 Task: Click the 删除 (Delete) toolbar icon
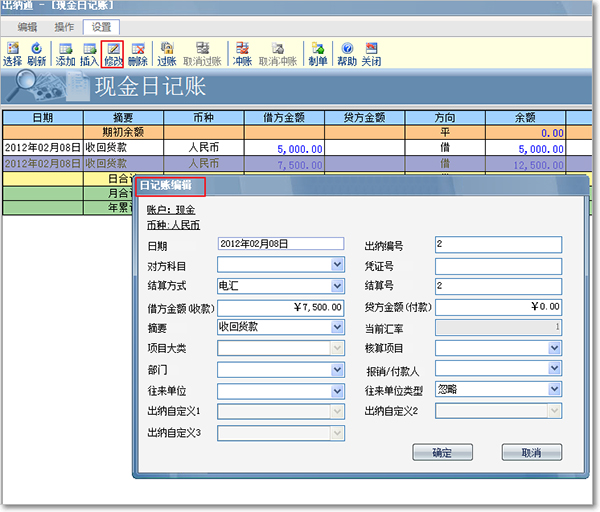point(138,53)
